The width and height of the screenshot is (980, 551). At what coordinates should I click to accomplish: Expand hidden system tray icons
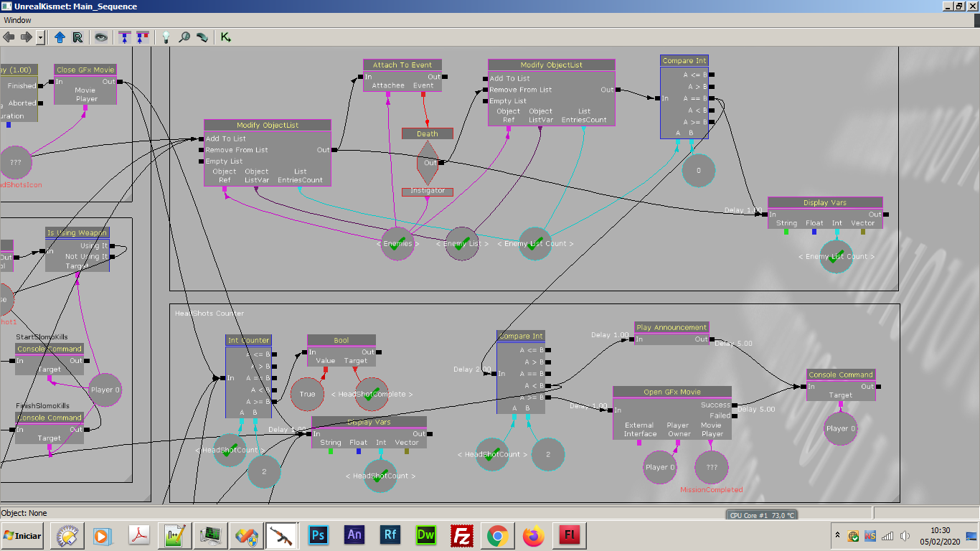[x=837, y=535]
